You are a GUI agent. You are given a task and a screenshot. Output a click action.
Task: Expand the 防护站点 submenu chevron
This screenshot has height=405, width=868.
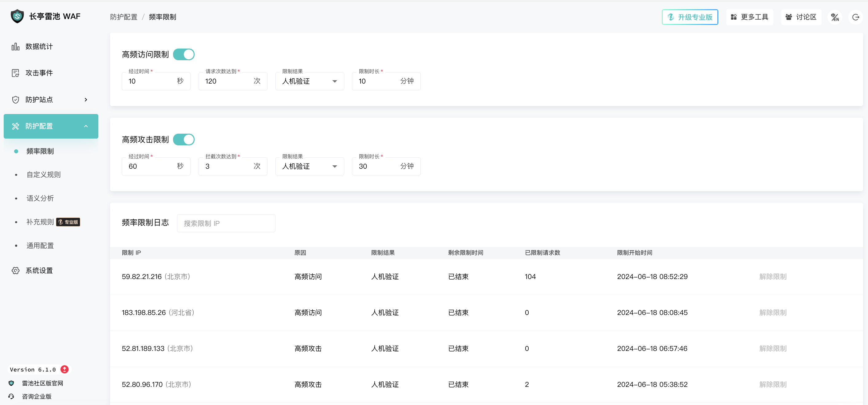pos(86,99)
